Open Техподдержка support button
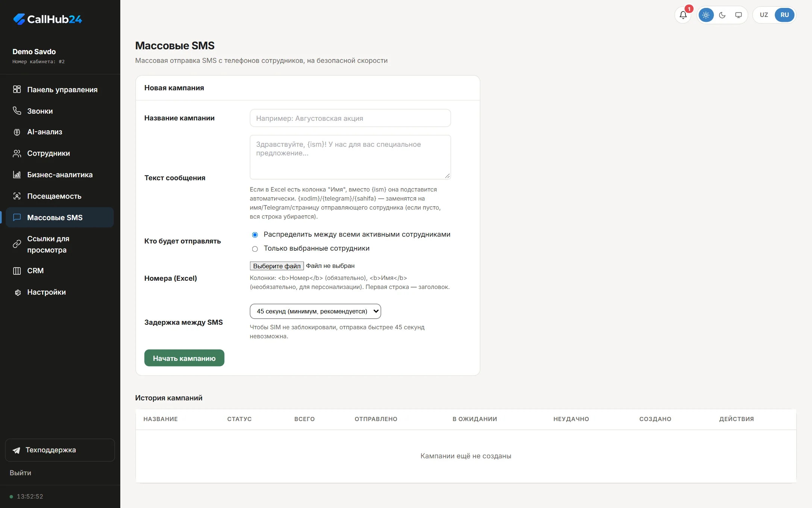The height and width of the screenshot is (508, 812). click(x=60, y=450)
